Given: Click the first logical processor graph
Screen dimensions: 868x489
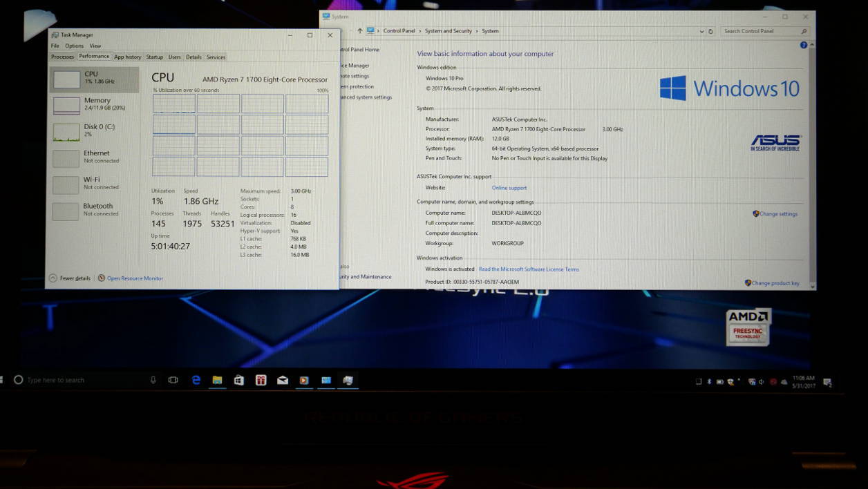Looking at the screenshot, I should (x=173, y=104).
